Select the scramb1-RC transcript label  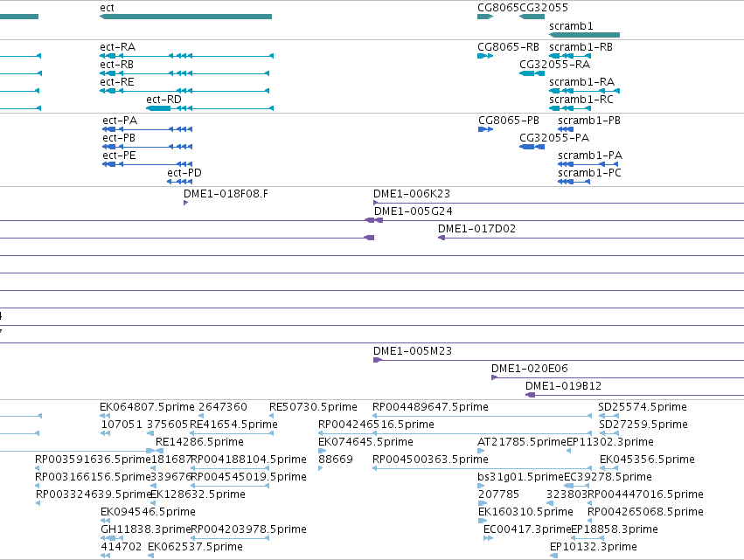(x=581, y=100)
